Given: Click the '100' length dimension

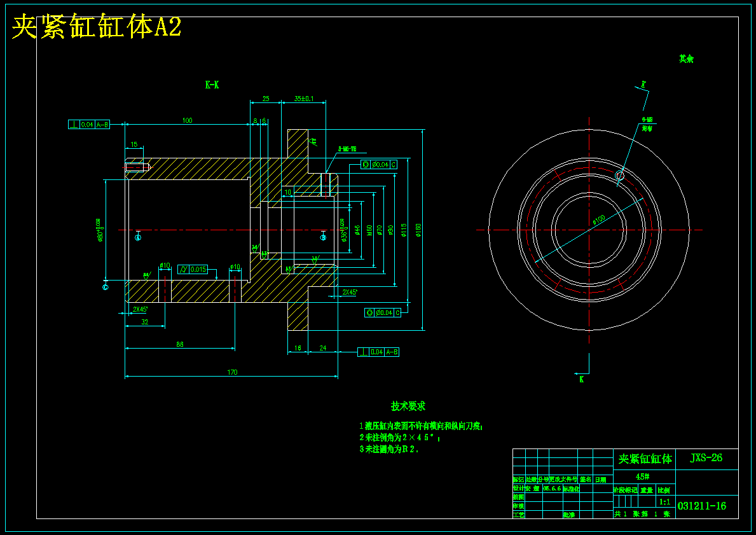Looking at the screenshot, I should click(x=187, y=120).
